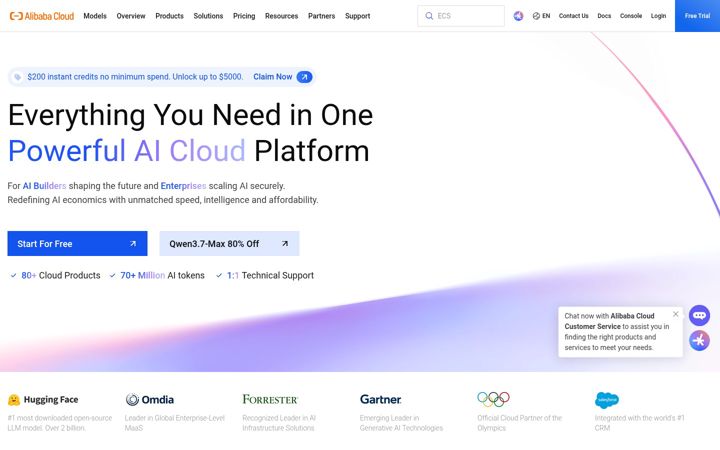Go to the Support menu item
Screen dimensions: 720x450
tap(358, 16)
